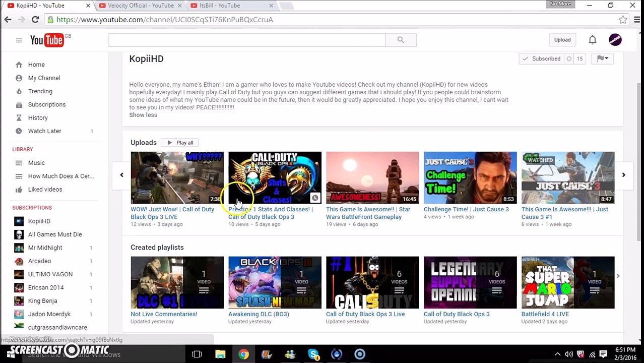Open My Channel in sidebar
Viewport: 644px width, 363px height.
(x=44, y=78)
